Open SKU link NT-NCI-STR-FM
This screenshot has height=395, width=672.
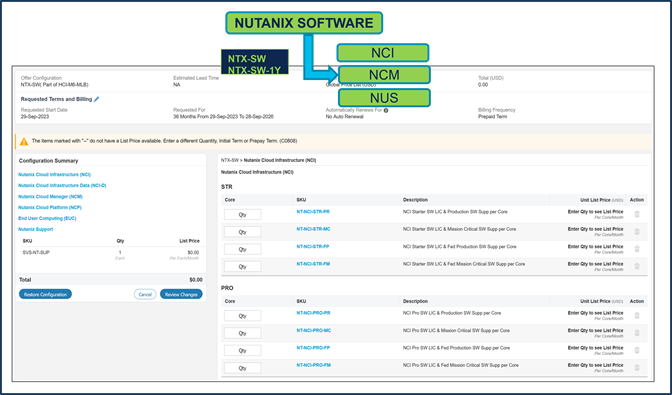click(313, 264)
